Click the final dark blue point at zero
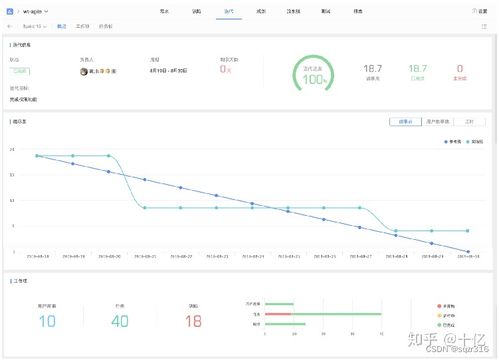 click(x=468, y=252)
